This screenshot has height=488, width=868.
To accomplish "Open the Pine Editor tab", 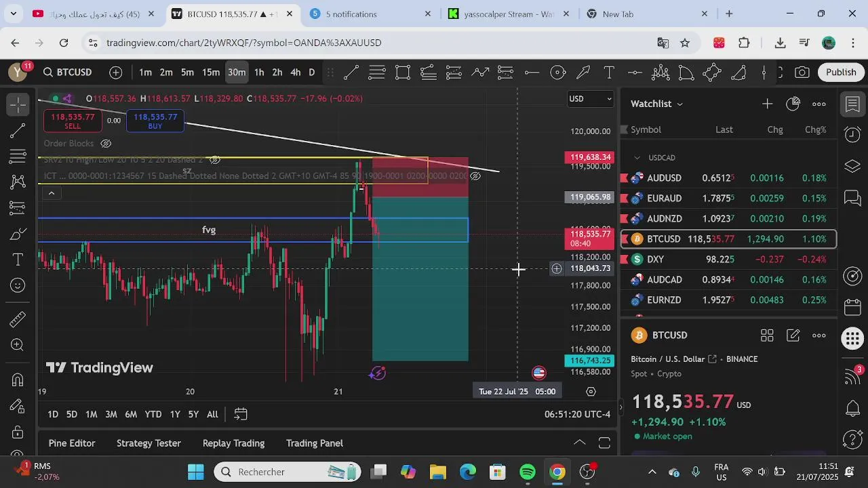I will (x=72, y=443).
